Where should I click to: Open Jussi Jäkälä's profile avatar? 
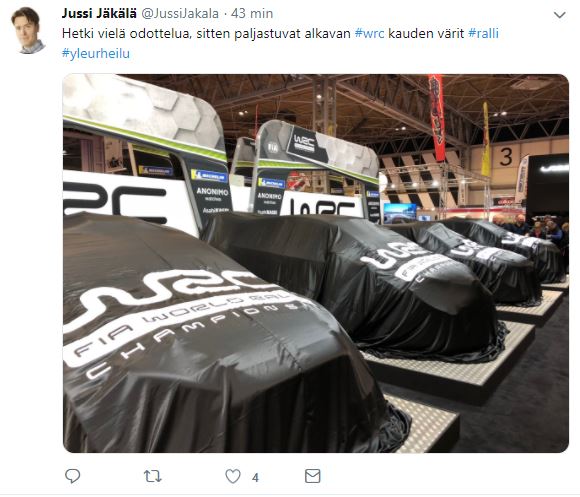click(27, 30)
